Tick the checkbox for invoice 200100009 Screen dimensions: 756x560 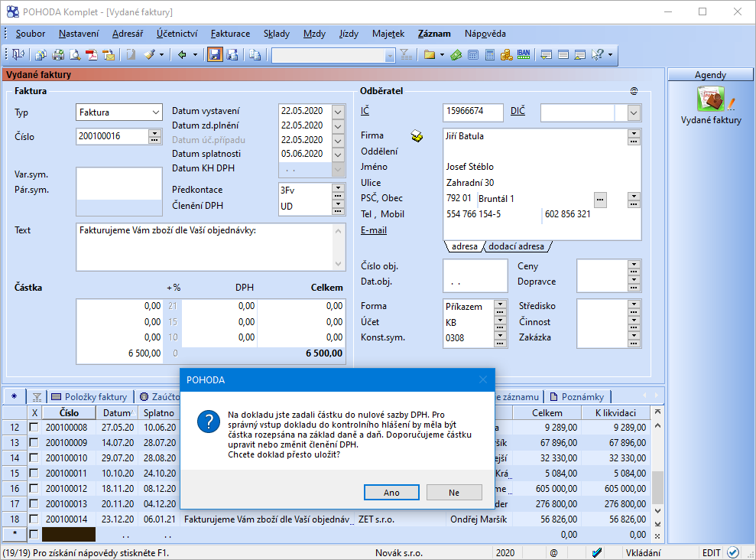[34, 443]
